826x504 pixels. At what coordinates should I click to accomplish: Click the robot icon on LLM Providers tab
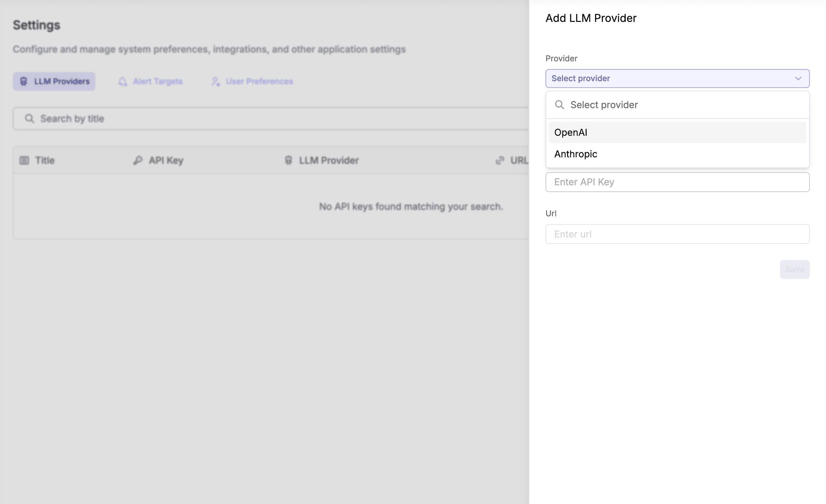pos(24,81)
